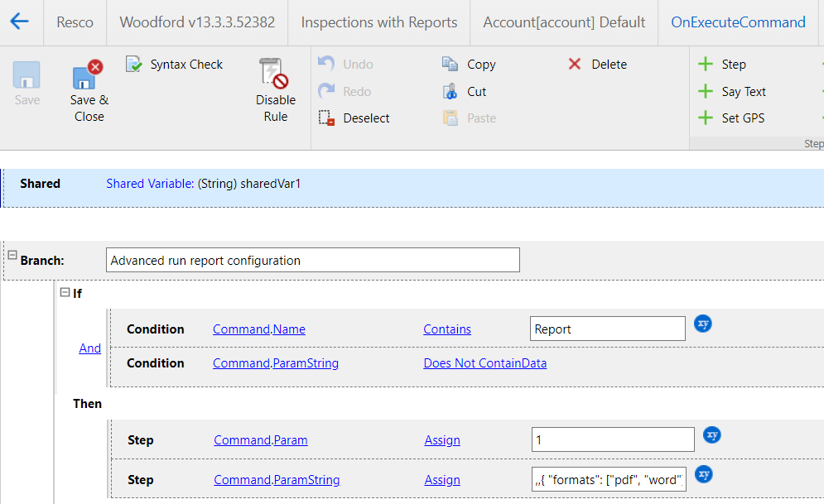Open the Woodford v13.3.3.52382 tab

(x=197, y=22)
